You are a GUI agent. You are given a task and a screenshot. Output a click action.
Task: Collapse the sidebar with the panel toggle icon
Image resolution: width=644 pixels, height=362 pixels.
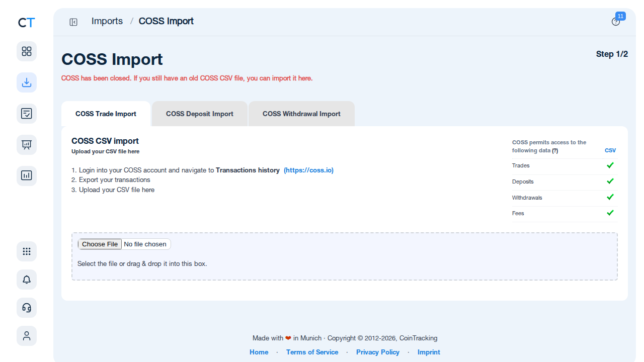click(x=73, y=22)
